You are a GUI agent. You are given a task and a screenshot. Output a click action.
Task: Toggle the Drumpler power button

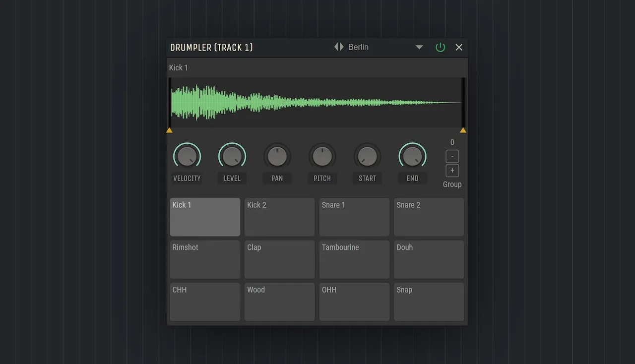pyautogui.click(x=440, y=47)
